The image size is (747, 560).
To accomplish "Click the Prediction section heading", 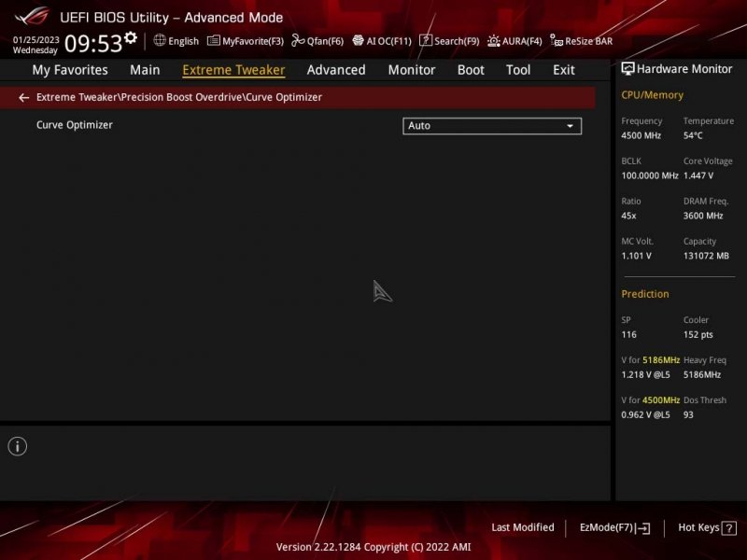I will coord(644,294).
